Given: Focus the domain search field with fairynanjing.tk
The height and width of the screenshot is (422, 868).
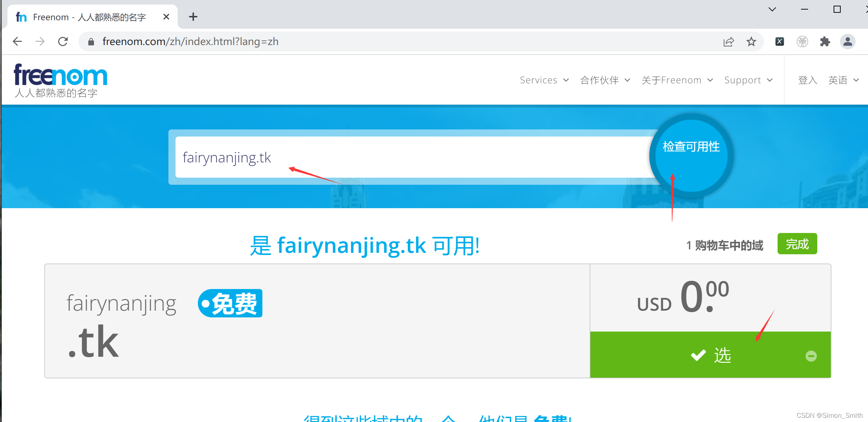Looking at the screenshot, I should point(415,157).
